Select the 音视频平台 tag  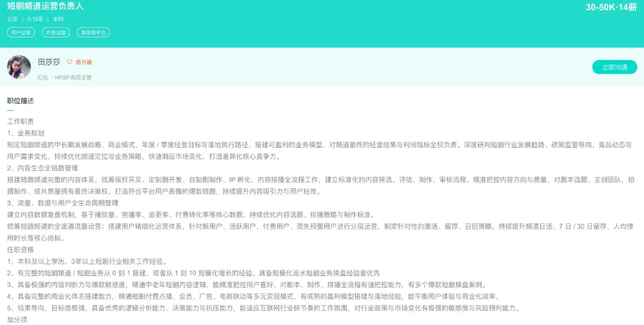click(x=93, y=32)
